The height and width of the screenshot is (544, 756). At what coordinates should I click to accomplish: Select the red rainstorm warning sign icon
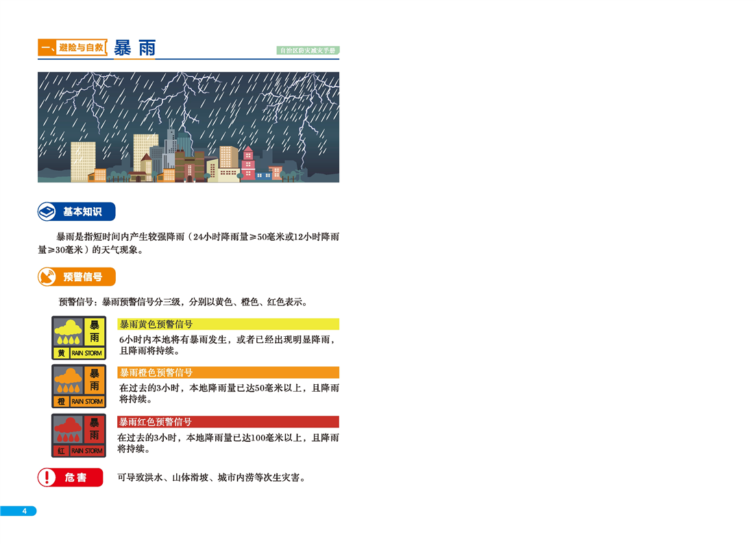click(x=79, y=436)
